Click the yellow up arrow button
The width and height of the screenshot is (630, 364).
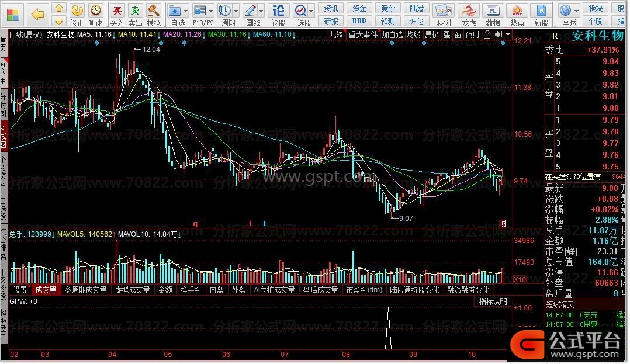tap(59, 8)
